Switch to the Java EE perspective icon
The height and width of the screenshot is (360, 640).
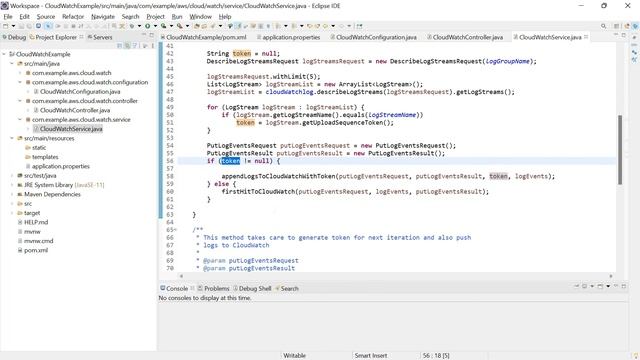(627, 26)
